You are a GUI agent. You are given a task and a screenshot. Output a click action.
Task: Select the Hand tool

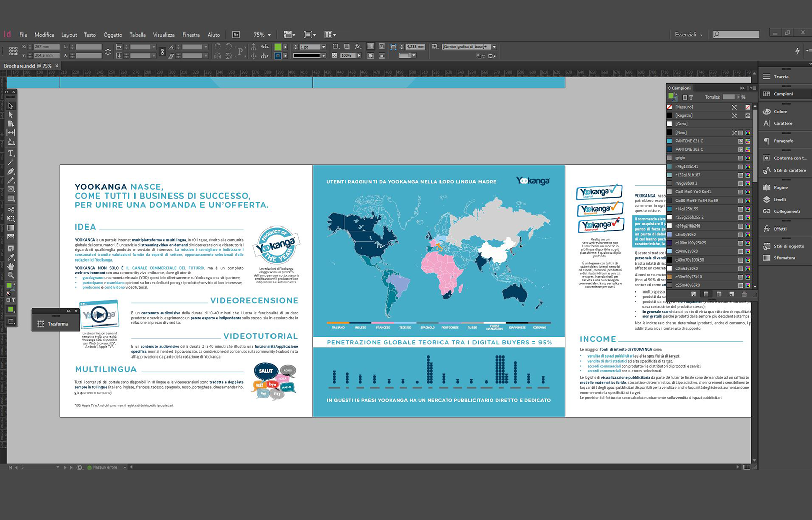pyautogui.click(x=11, y=266)
